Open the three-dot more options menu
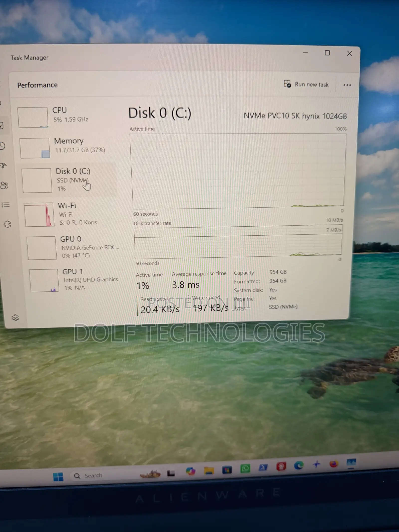Screen dimensions: 399x532 click(347, 85)
